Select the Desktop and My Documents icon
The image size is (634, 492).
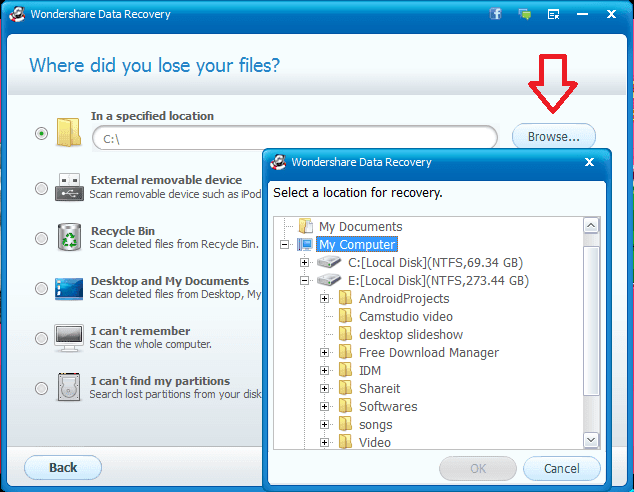click(69, 288)
